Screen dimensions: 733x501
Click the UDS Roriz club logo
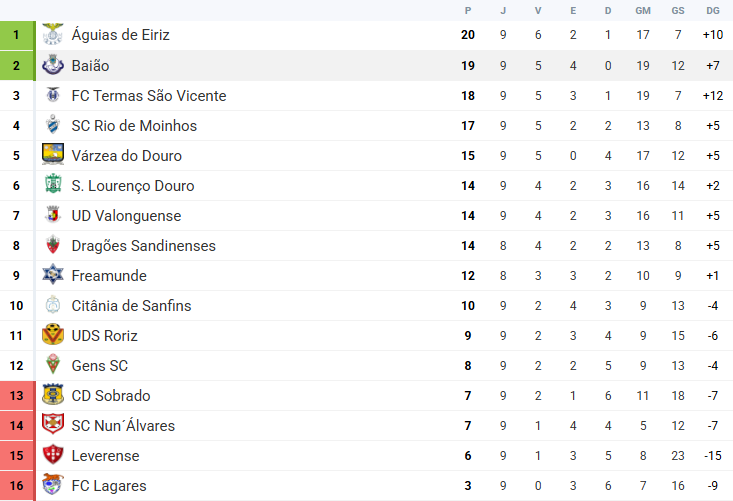tap(53, 336)
